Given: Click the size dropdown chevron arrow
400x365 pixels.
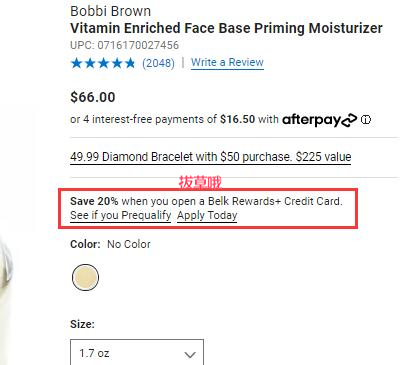Looking at the screenshot, I should [190, 354].
